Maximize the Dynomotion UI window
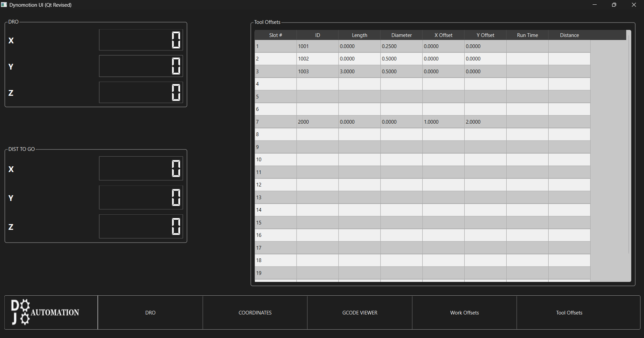Image resolution: width=644 pixels, height=338 pixels. (614, 5)
